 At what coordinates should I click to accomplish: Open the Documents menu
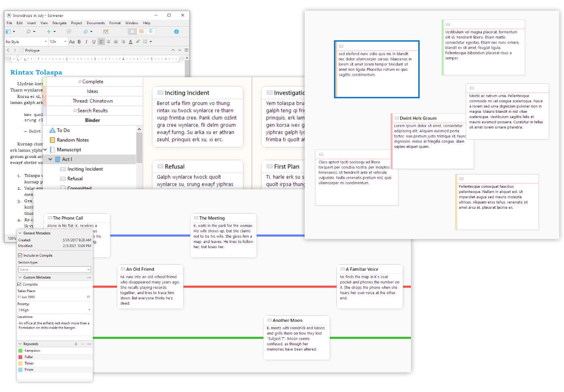pos(95,23)
